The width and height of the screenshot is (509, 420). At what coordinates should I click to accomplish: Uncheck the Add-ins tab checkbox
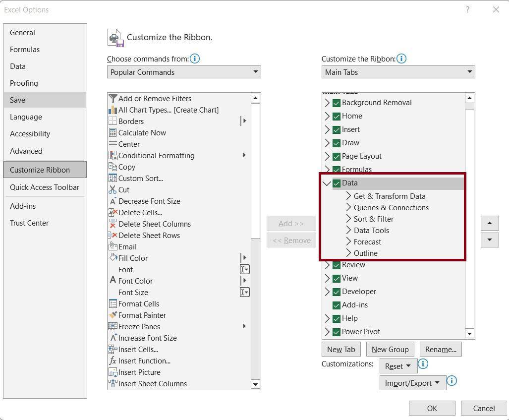tap(337, 305)
